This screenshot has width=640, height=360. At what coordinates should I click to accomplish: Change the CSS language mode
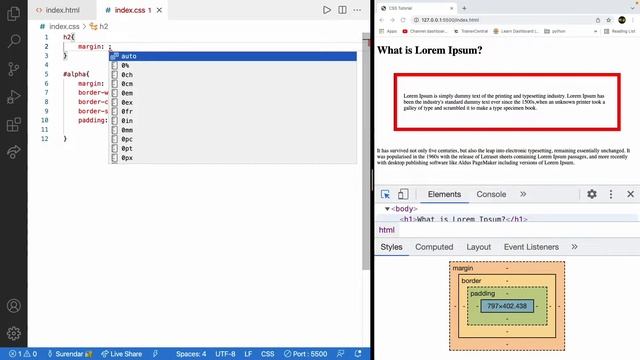click(x=267, y=354)
